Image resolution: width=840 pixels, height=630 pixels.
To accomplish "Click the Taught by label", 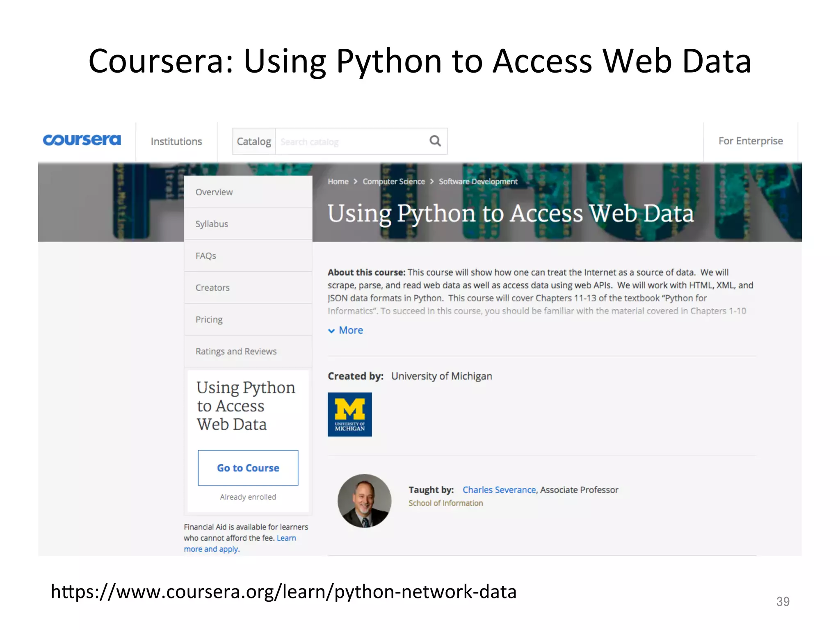I will pyautogui.click(x=431, y=490).
